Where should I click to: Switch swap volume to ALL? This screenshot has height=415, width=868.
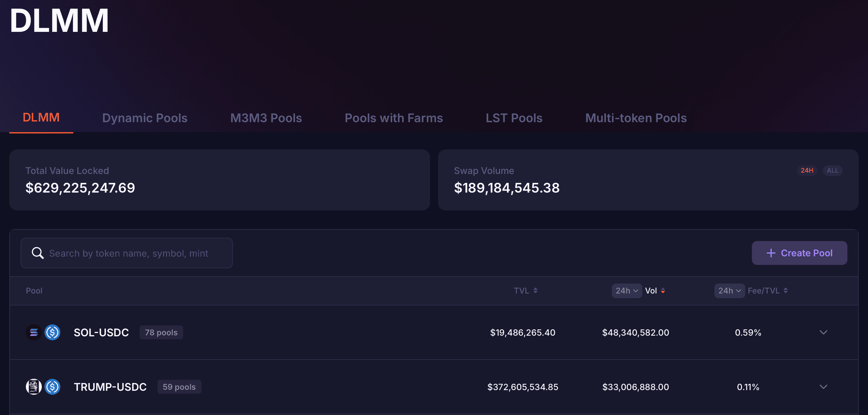point(832,171)
